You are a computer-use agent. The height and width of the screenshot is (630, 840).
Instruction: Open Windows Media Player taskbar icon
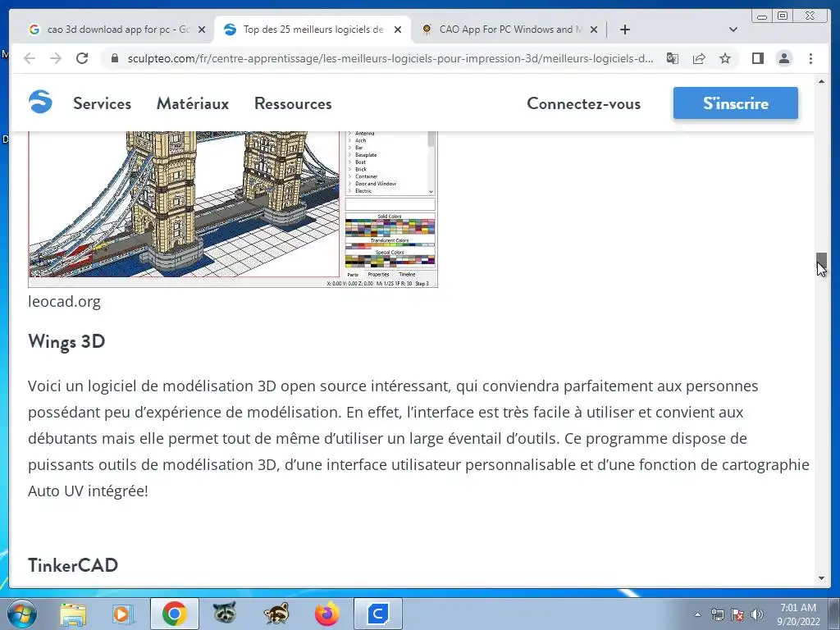[123, 614]
